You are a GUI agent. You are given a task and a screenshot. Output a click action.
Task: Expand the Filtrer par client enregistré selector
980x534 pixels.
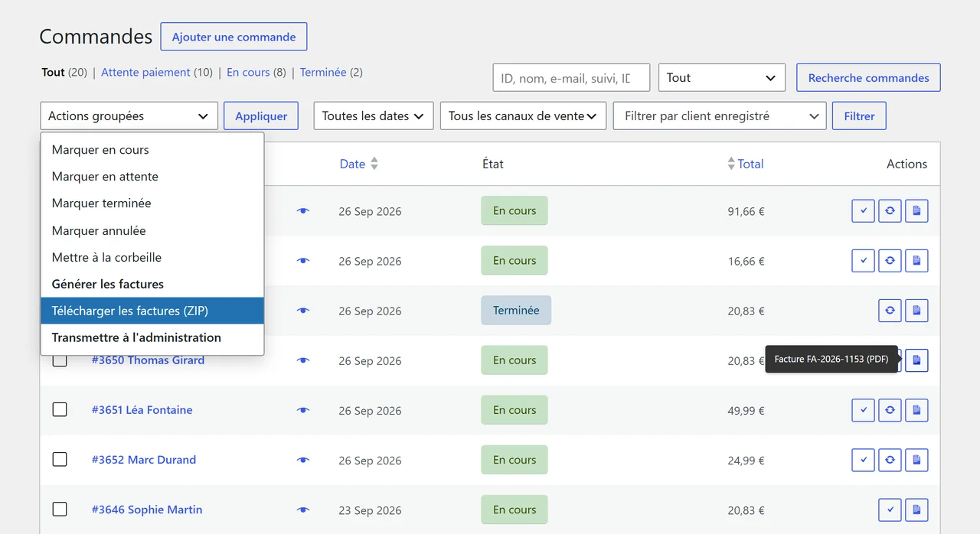pyautogui.click(x=720, y=116)
